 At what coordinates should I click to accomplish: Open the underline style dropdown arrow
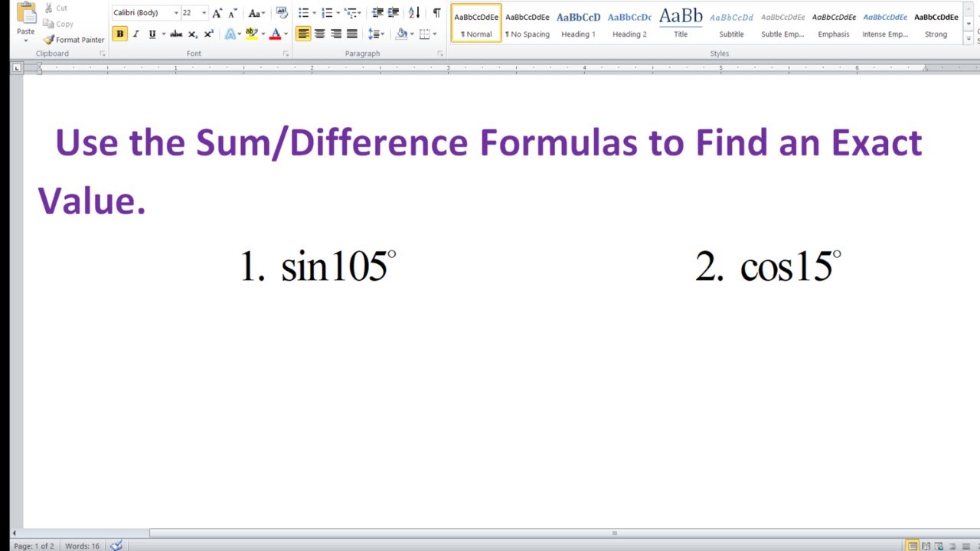[163, 34]
